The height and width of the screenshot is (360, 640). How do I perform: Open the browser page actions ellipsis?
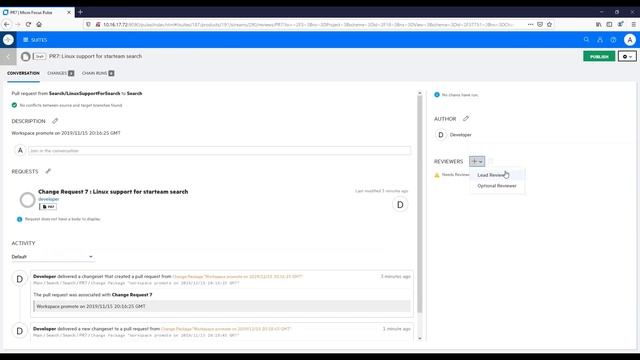[x=530, y=24]
